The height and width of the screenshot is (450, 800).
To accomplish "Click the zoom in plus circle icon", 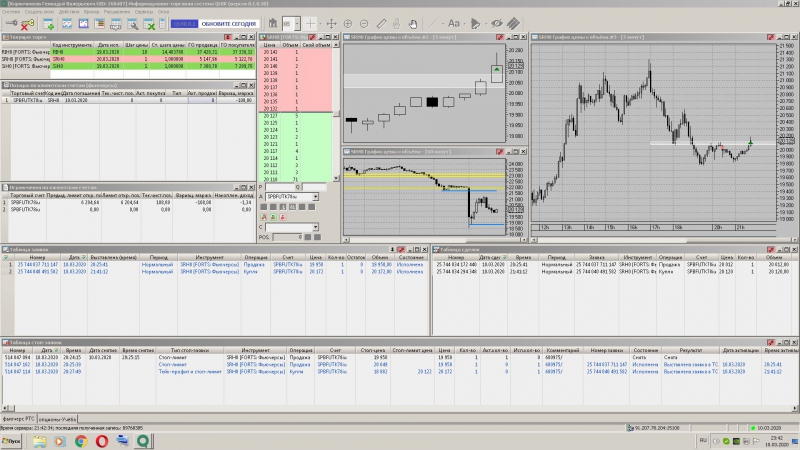I will pyautogui.click(x=348, y=23).
